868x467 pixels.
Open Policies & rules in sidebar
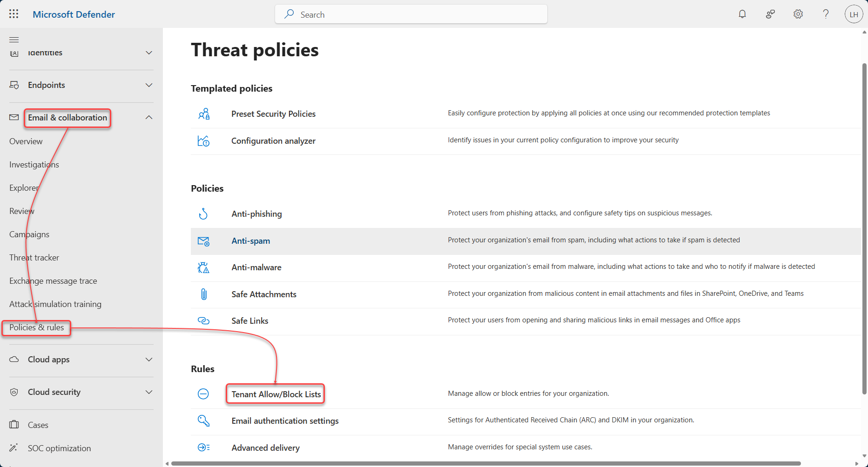[x=37, y=327]
